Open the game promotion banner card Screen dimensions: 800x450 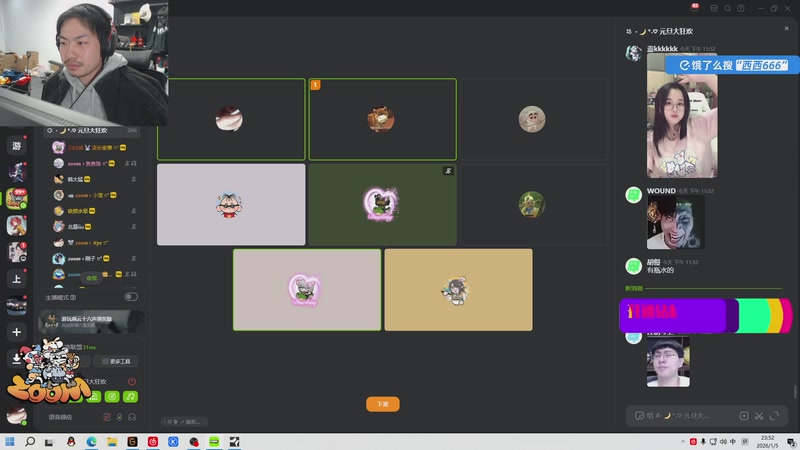click(91, 321)
